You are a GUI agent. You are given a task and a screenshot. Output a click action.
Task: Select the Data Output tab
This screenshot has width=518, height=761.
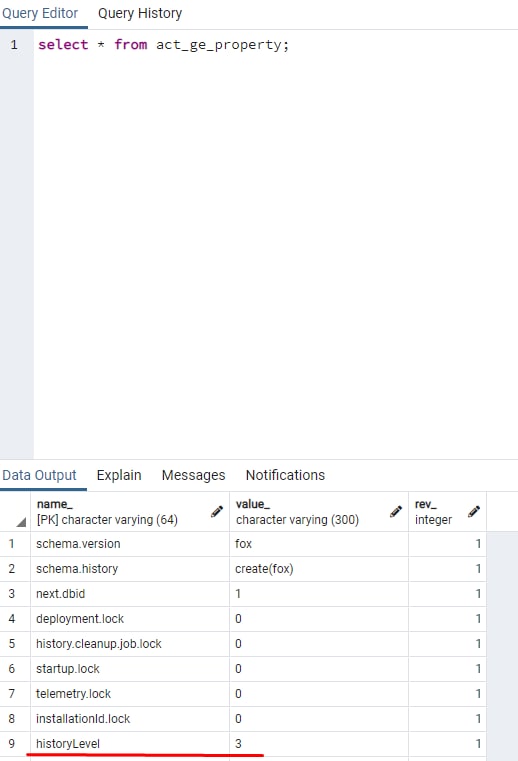point(39,475)
